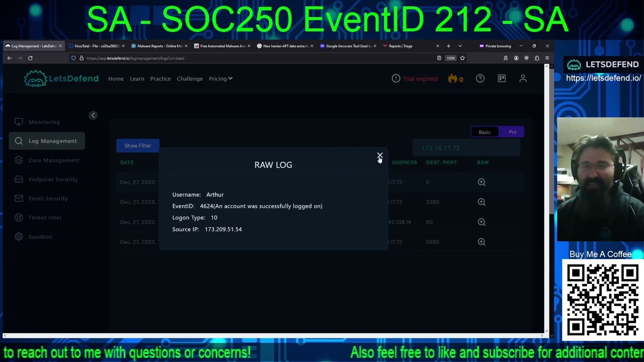Click the Sandbox cube icon
Viewport: 644px width, 362px height.
(19, 237)
